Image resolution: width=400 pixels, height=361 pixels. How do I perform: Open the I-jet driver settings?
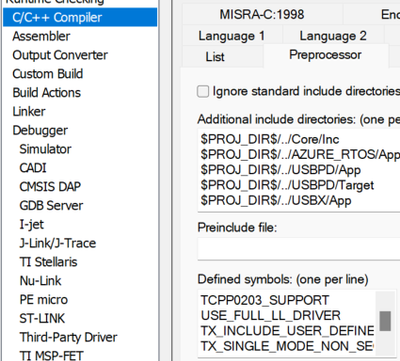(31, 224)
